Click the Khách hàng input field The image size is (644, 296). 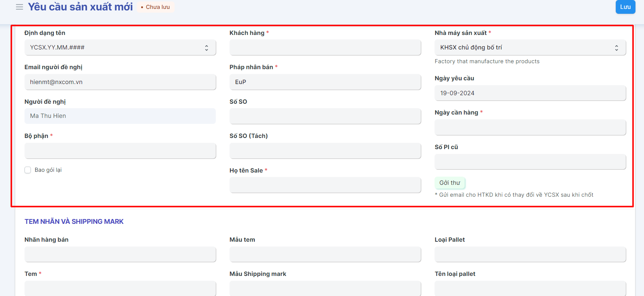pos(325,48)
